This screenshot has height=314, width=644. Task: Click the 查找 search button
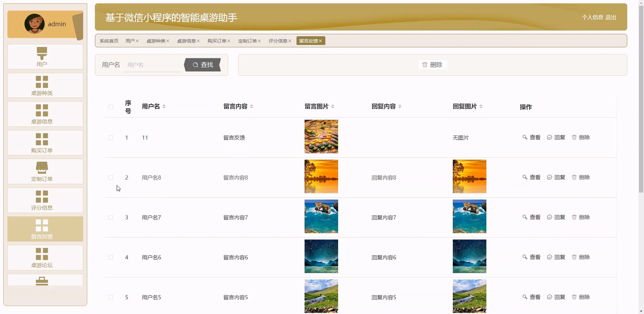pyautogui.click(x=203, y=65)
